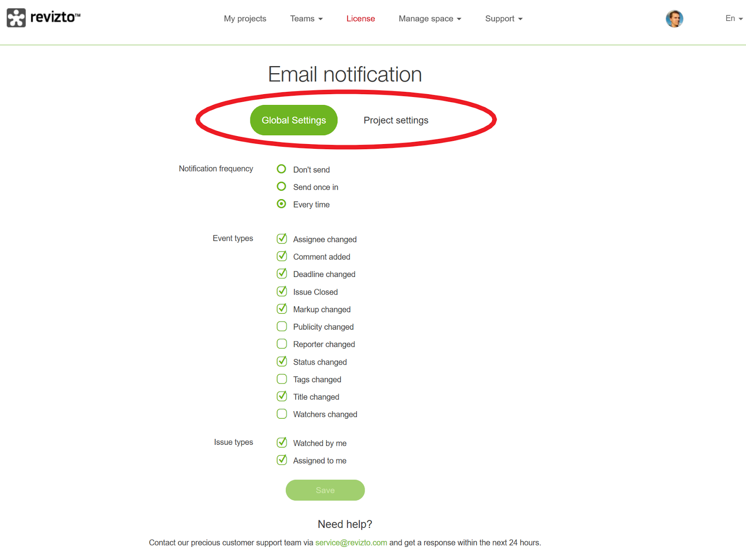The image size is (746, 560).
Task: Expand the Manage space dropdown
Action: point(430,19)
